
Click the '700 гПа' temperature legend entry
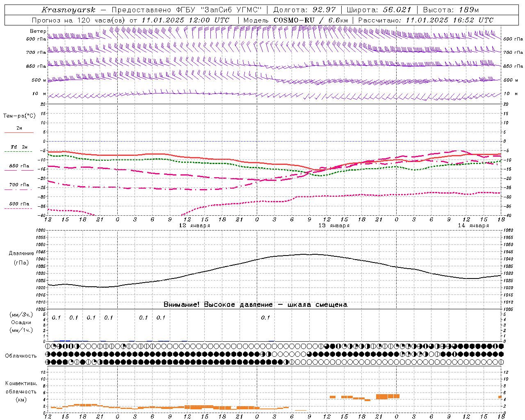click(x=19, y=185)
